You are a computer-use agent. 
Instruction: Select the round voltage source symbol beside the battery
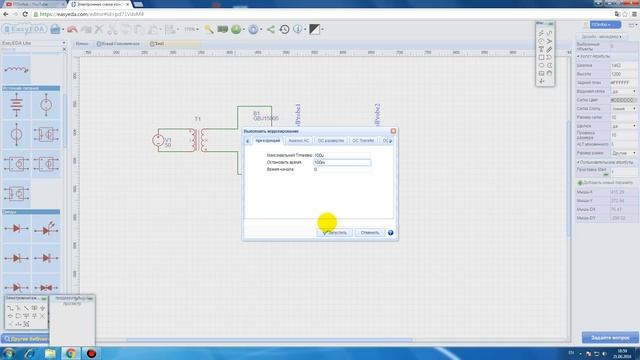coord(46,105)
